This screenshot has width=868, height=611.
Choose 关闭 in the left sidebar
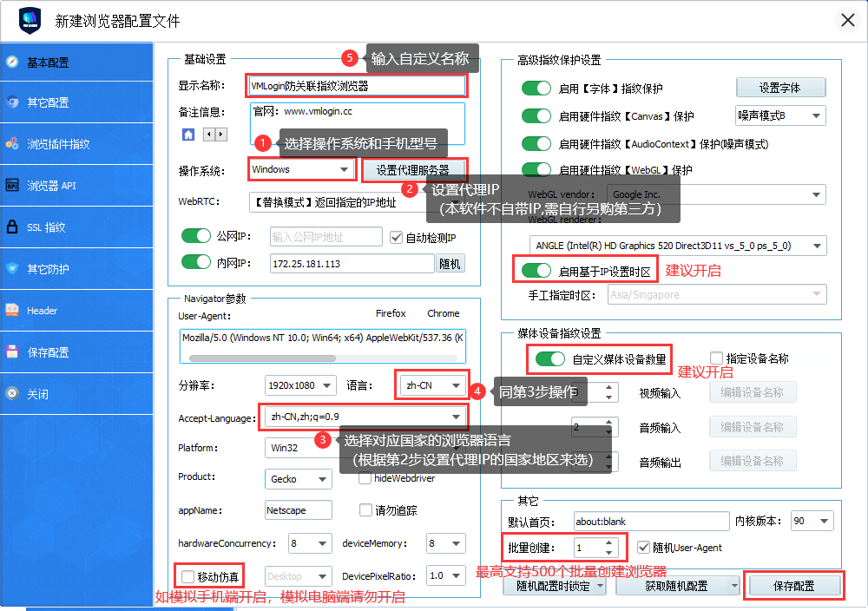[76, 393]
